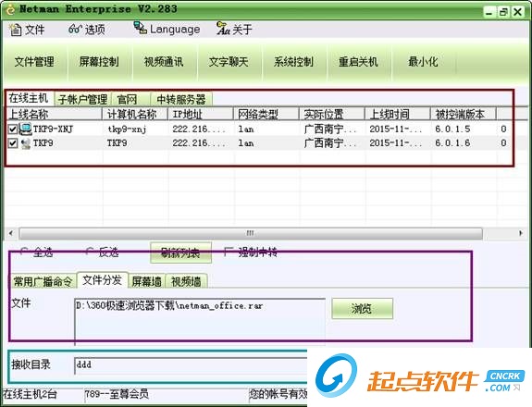Open the 关于 menu
This screenshot has height=407, width=532.
pyautogui.click(x=234, y=30)
